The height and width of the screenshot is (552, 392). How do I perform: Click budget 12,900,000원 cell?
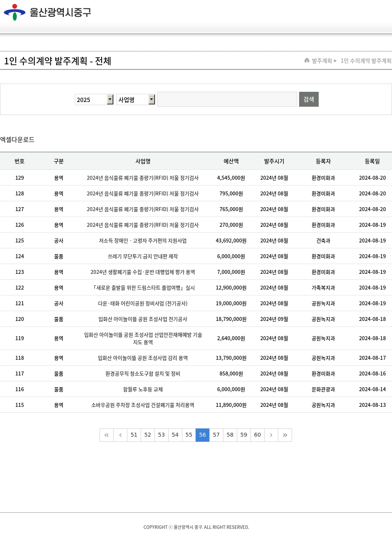point(231,288)
